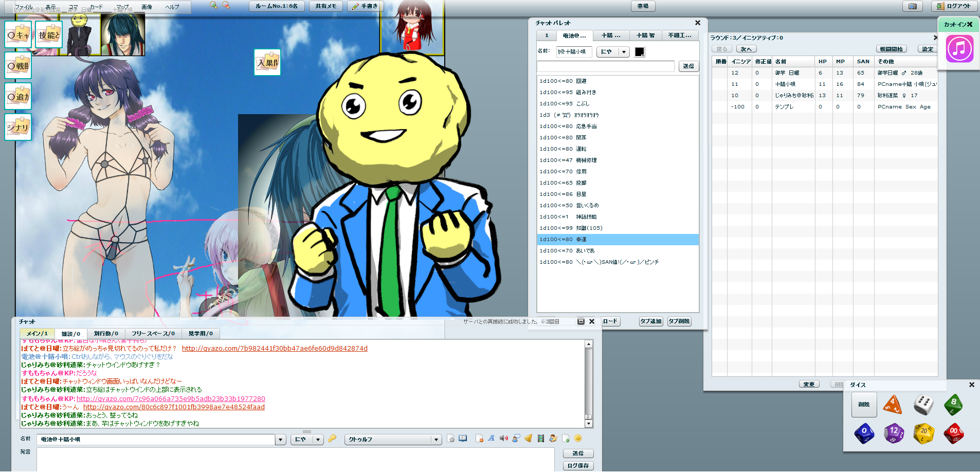Click the open book icon in chat toolbar

(x=463, y=439)
